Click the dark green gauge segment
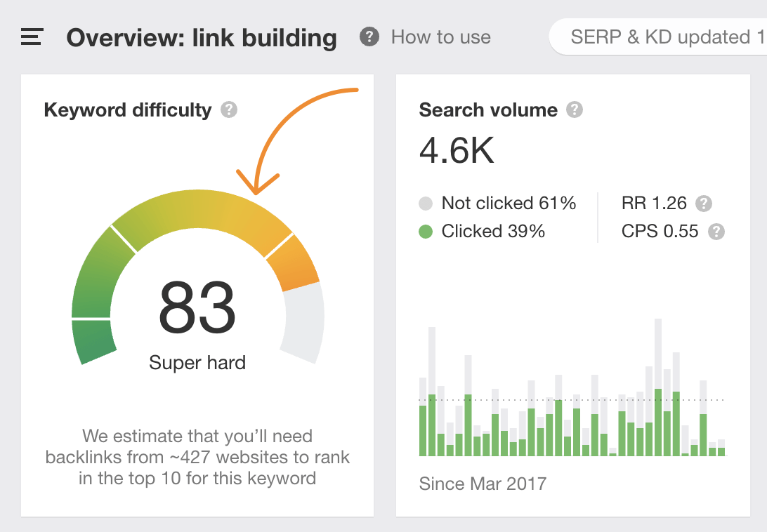Image resolution: width=767 pixels, height=532 pixels. (95, 341)
